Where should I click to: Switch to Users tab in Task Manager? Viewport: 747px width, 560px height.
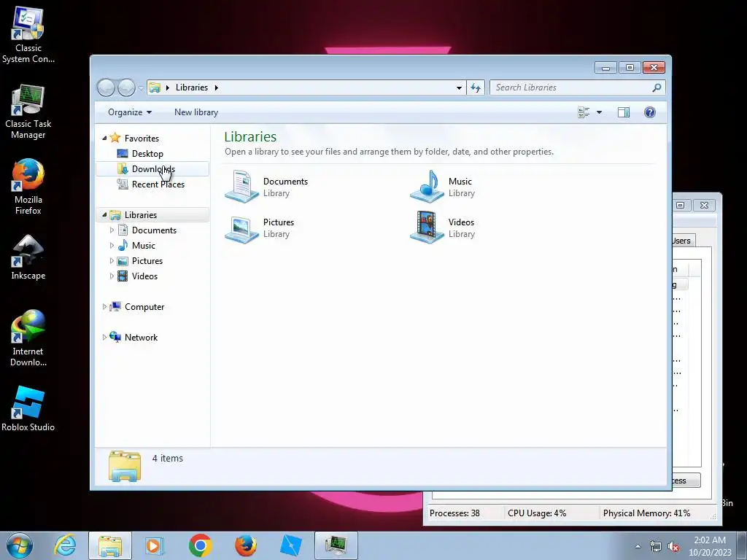pyautogui.click(x=683, y=241)
